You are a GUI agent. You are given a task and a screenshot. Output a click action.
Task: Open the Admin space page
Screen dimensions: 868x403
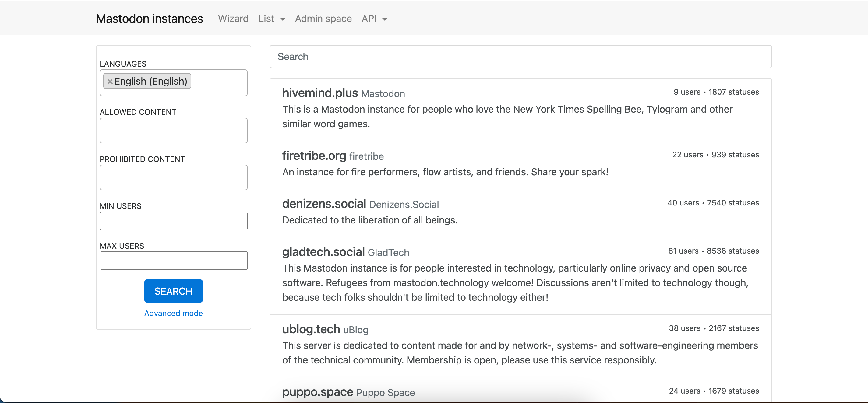tap(323, 19)
